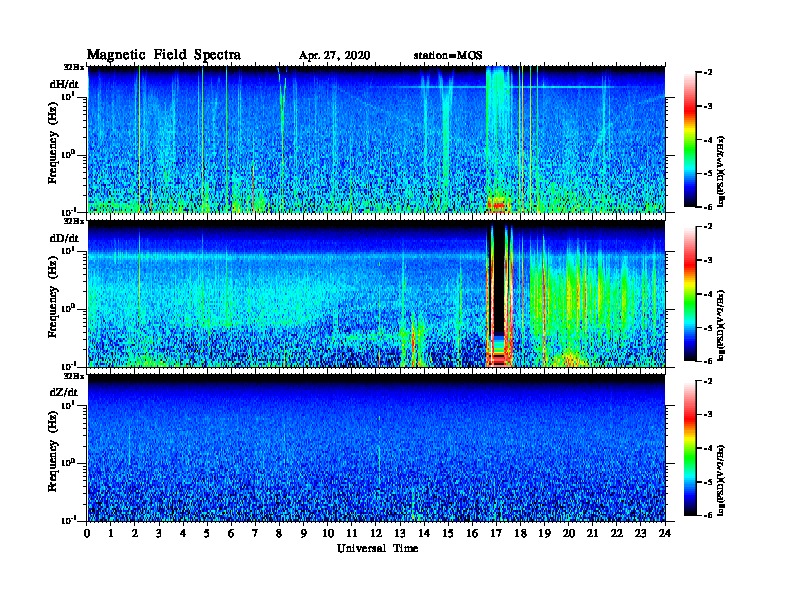Click the "32Hz" label atop the dH/dt panel

pos(73,67)
